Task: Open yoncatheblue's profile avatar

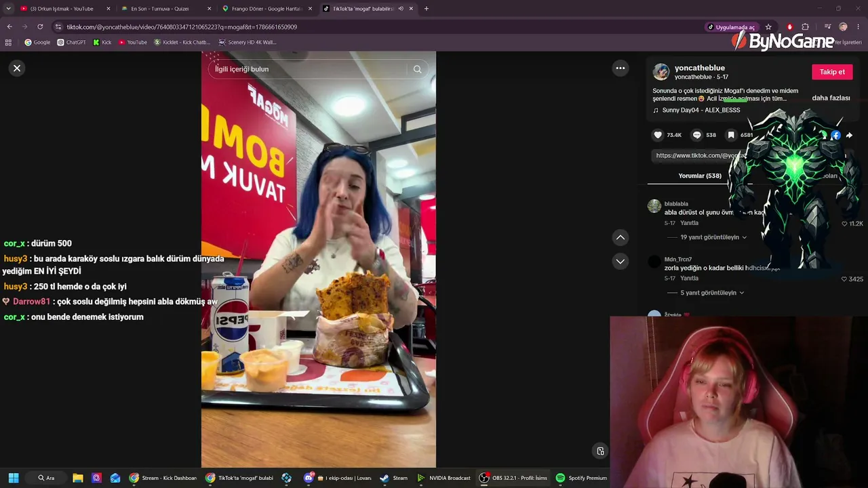Action: pos(661,72)
